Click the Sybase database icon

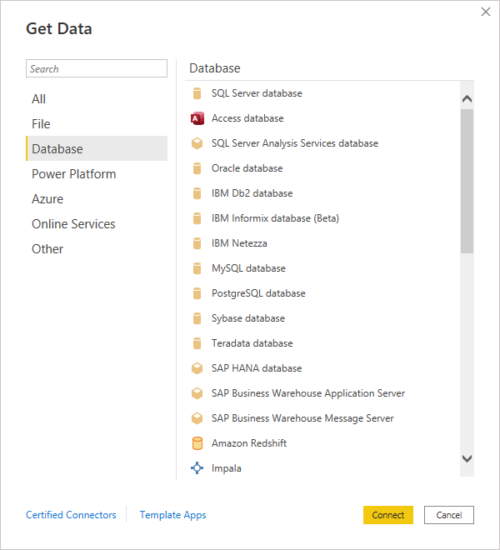point(197,318)
